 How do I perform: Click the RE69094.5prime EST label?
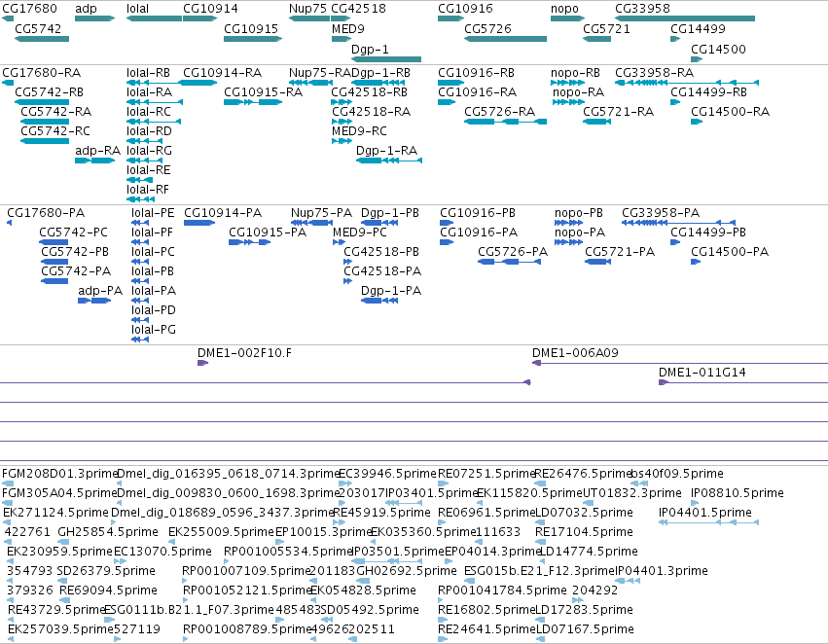tap(108, 590)
